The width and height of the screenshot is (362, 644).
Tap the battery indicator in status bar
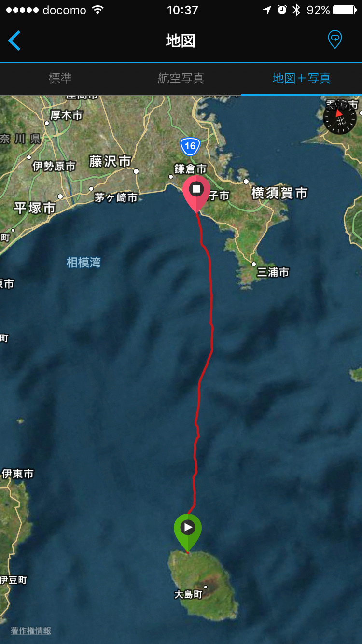pyautogui.click(x=345, y=10)
